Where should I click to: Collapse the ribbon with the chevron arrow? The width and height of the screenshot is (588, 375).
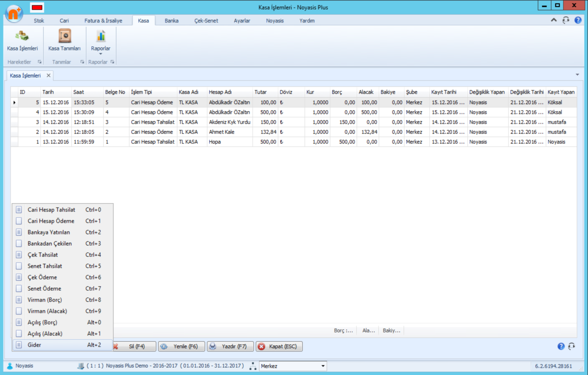click(554, 21)
